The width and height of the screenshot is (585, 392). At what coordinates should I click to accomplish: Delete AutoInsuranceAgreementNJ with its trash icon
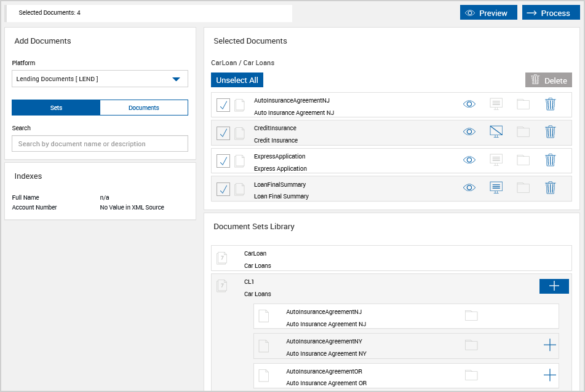point(551,104)
